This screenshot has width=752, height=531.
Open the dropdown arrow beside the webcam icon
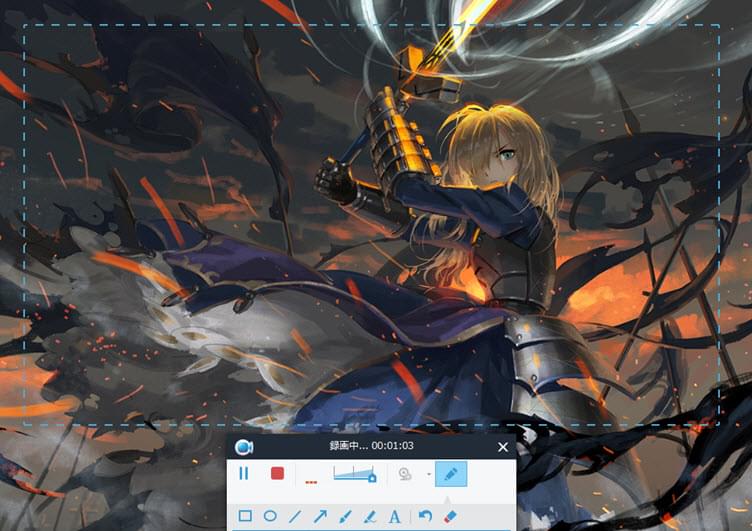click(428, 474)
